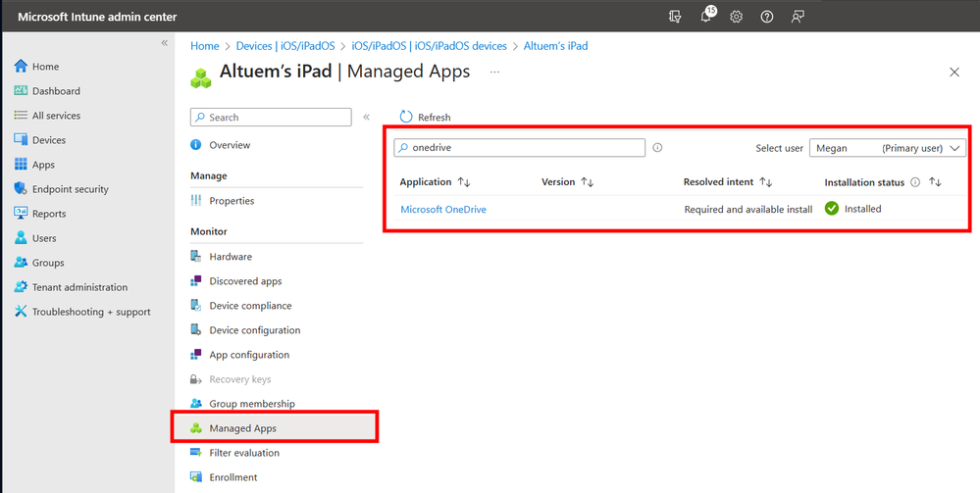This screenshot has height=493, width=980.
Task: Go to Home breadcrumb link
Action: coord(205,46)
